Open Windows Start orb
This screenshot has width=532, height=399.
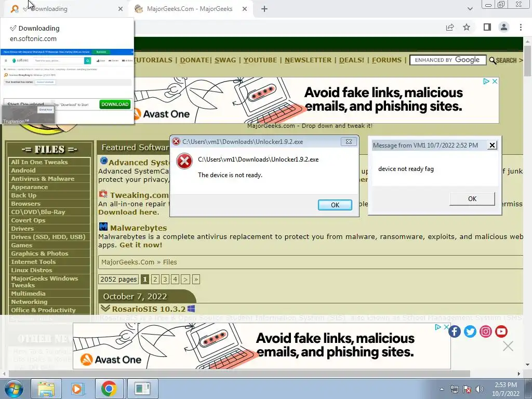tap(14, 389)
